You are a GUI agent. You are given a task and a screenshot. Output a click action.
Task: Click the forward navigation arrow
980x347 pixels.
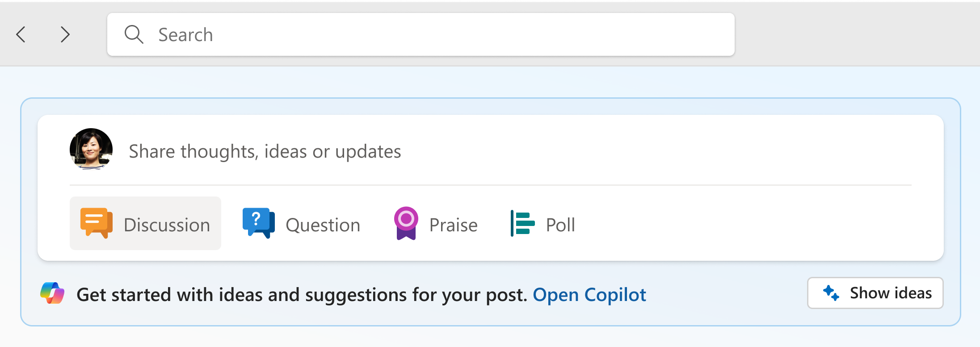pyautogui.click(x=65, y=34)
